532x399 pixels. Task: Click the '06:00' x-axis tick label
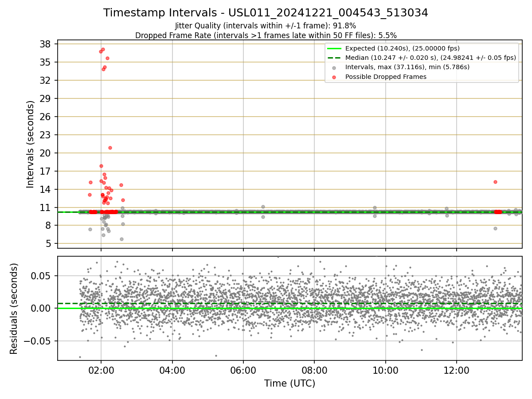[x=243, y=370]
